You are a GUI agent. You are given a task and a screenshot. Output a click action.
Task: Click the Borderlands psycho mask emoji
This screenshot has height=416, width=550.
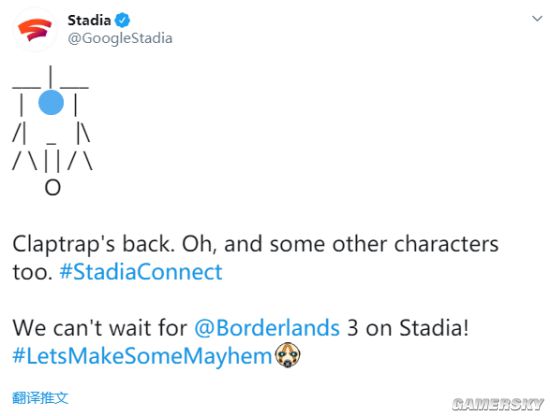click(288, 356)
